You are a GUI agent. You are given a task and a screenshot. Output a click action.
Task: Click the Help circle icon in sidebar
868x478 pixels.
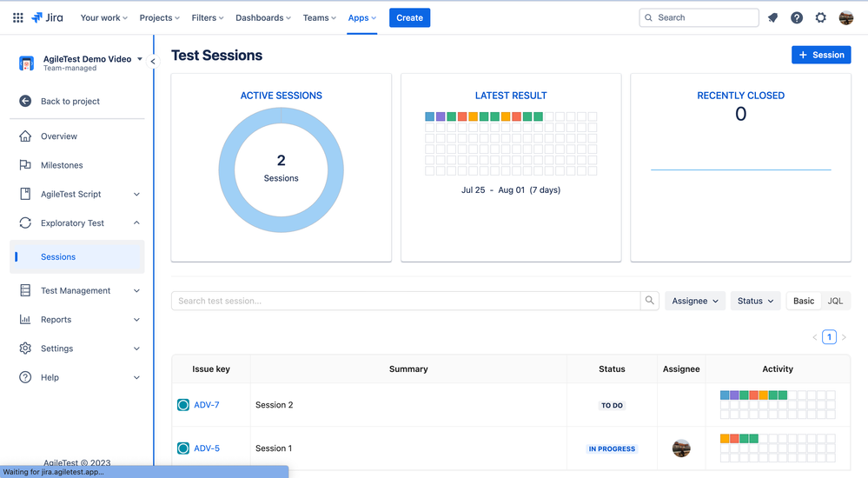pyautogui.click(x=25, y=377)
